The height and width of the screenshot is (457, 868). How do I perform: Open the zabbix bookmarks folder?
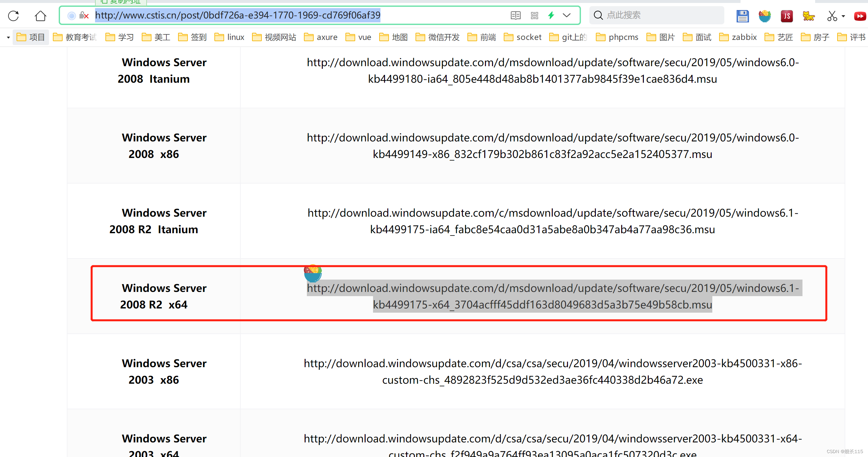(x=738, y=37)
